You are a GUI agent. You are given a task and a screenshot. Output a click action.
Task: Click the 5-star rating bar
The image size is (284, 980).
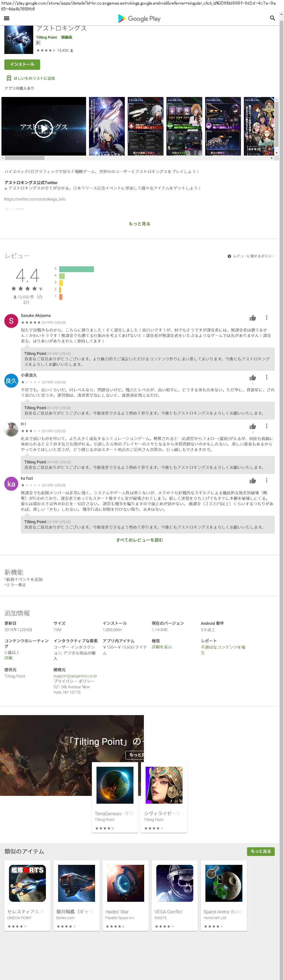pos(77,269)
